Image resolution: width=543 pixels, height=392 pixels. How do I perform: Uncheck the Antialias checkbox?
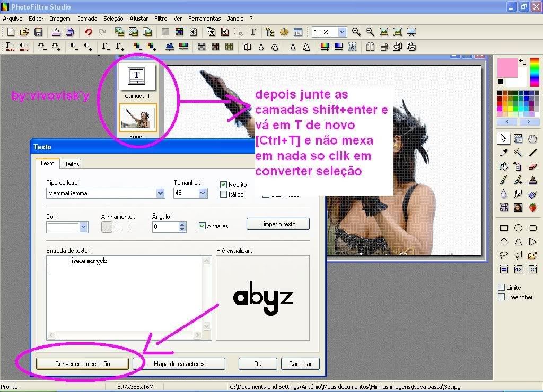pos(202,226)
